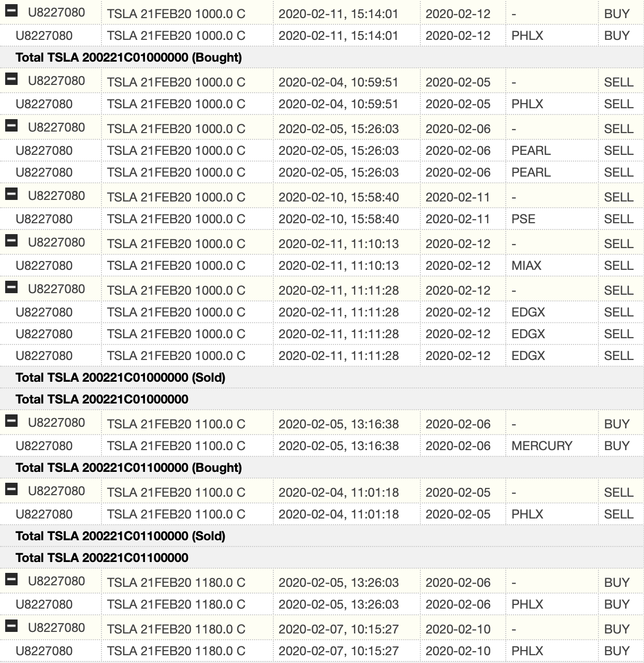Select the Total TSLA 200221C01100000 (Sold) row
Viewport: 644px width, 663px height.
(120, 536)
